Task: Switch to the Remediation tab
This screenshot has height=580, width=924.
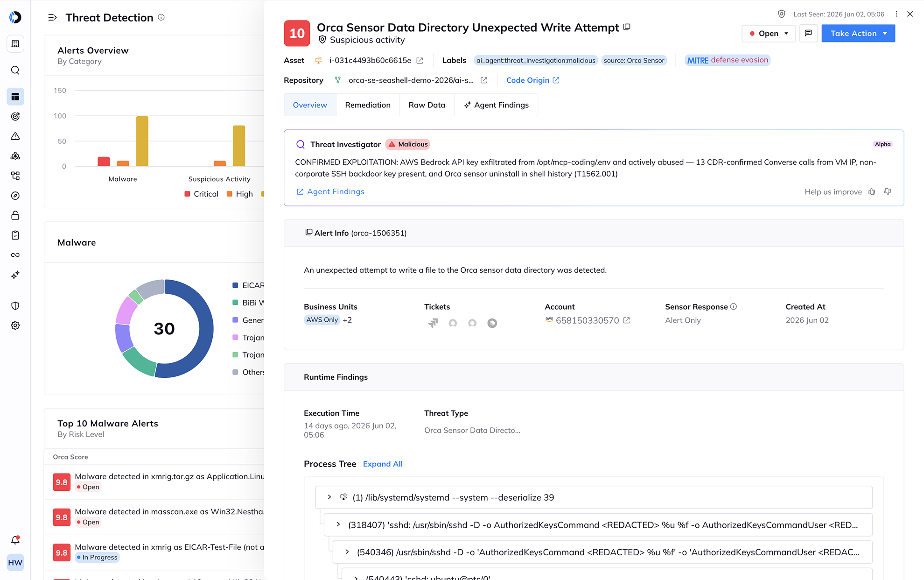Action: [368, 105]
